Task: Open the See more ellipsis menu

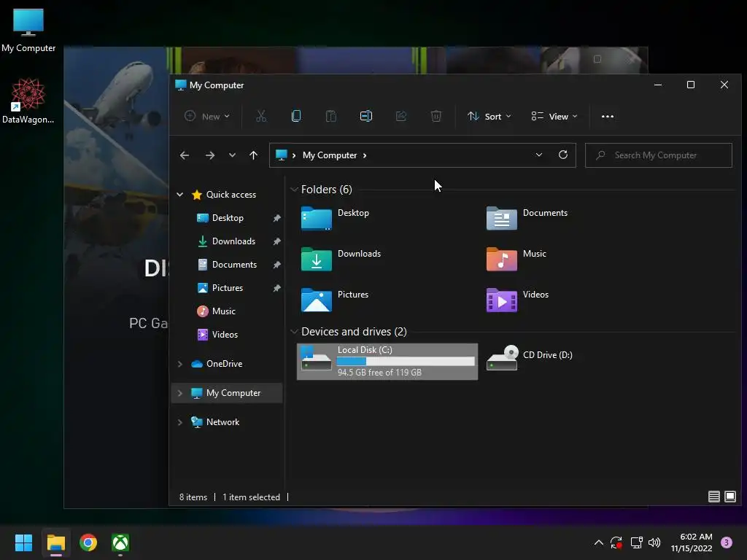Action: pos(608,116)
